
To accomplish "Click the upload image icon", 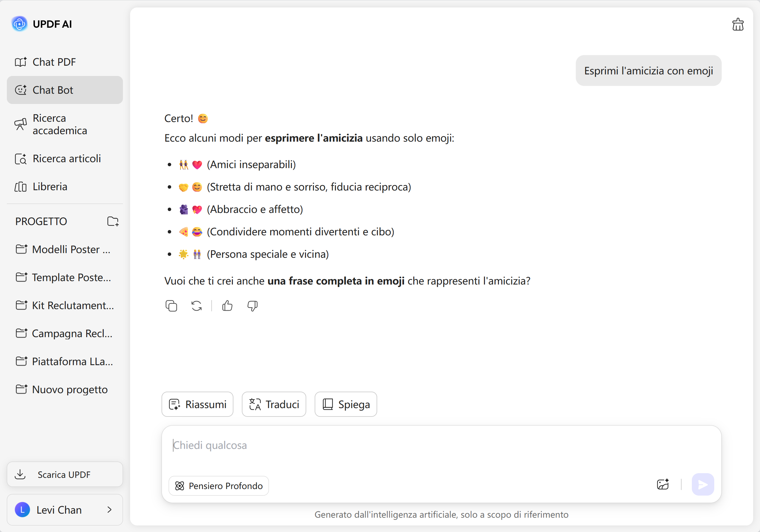I will (x=663, y=485).
